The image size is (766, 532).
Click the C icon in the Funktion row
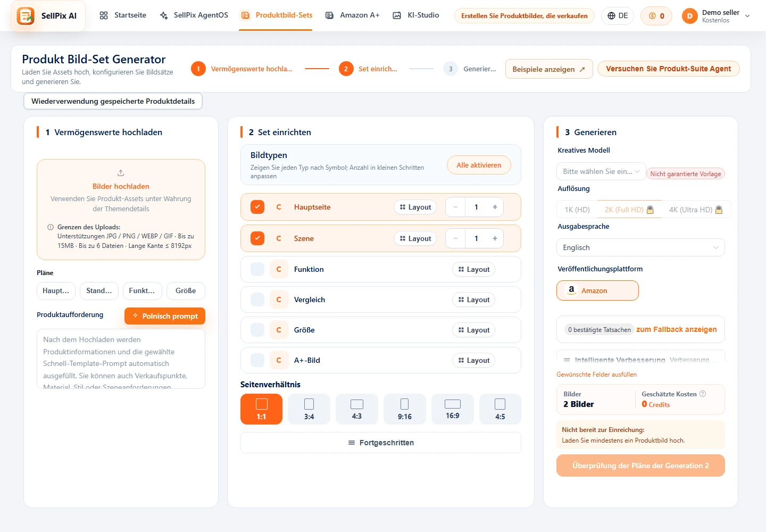pyautogui.click(x=279, y=269)
